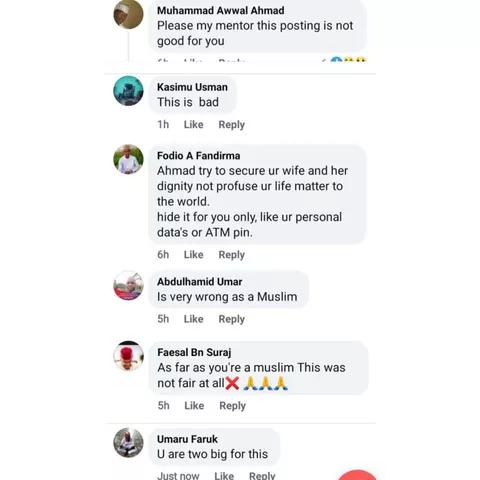The width and height of the screenshot is (480, 480).
Task: Reply to Fodio A Fandirma's comment
Action: pos(232,255)
